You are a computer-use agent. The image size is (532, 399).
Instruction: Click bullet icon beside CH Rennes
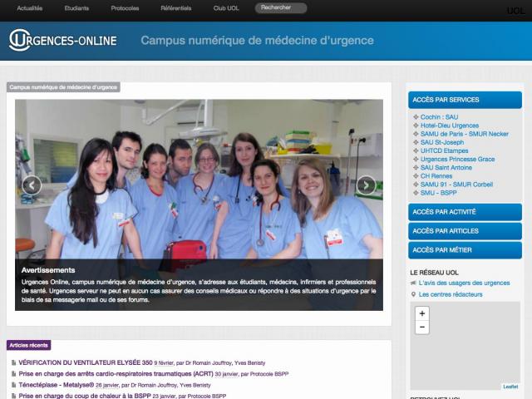pos(416,176)
